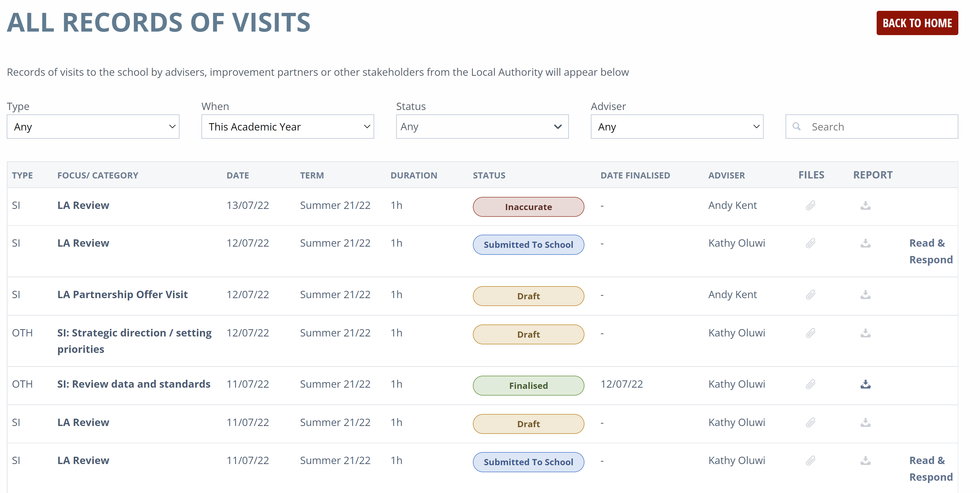Download report for 11/07/22 Draft LA Review
Screen dimensions: 980x493
tap(866, 423)
